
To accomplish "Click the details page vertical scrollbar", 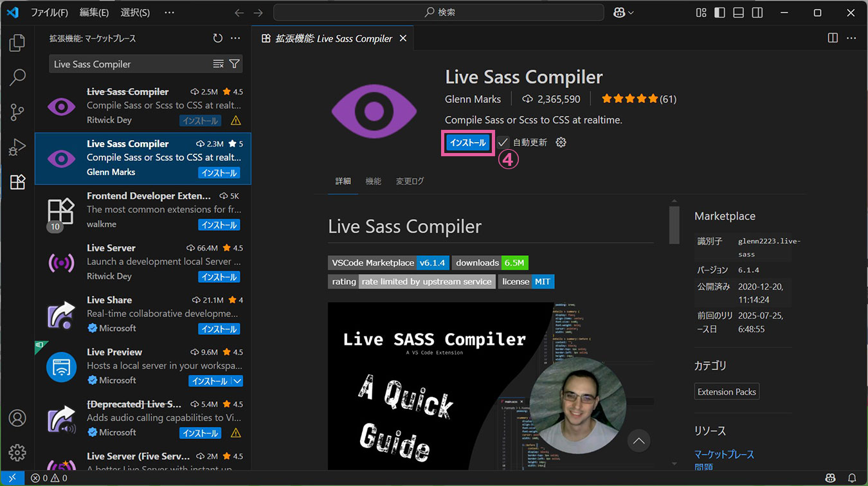I will (x=674, y=224).
